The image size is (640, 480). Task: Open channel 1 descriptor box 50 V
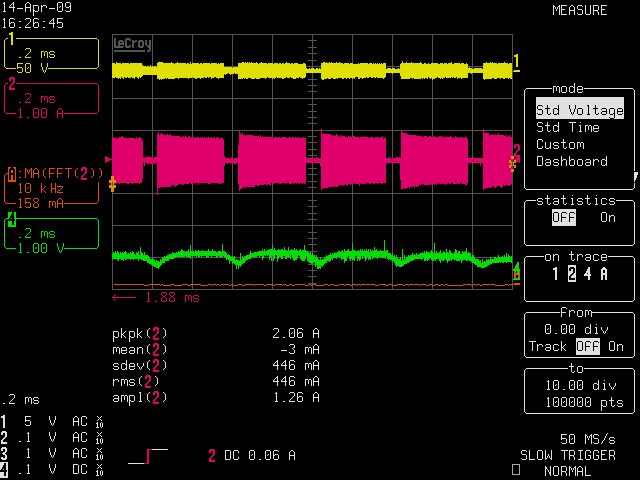click(x=51, y=53)
